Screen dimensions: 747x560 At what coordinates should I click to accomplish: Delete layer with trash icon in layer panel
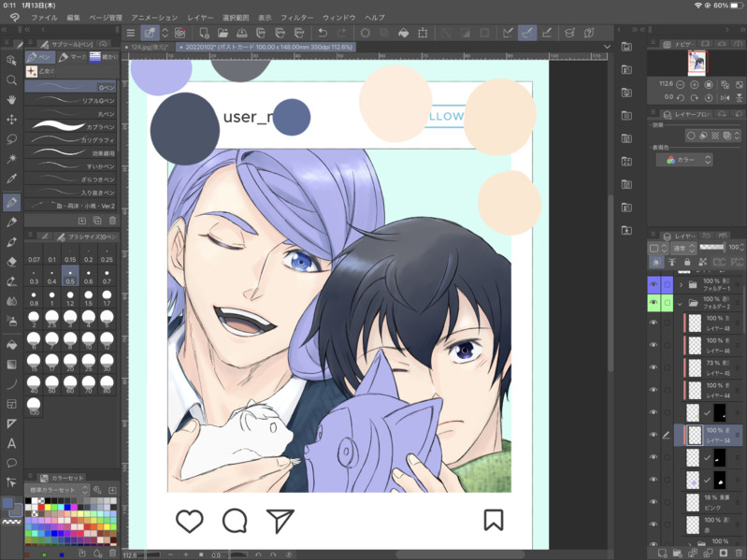tap(739, 553)
